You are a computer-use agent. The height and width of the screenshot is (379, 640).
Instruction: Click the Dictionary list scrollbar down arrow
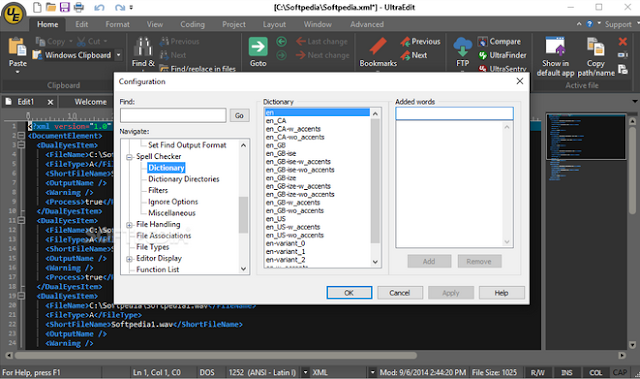tap(375, 262)
